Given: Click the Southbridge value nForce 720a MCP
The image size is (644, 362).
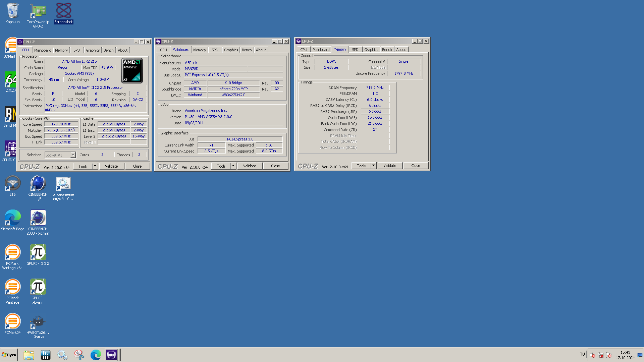Looking at the screenshot, I should 233,89.
